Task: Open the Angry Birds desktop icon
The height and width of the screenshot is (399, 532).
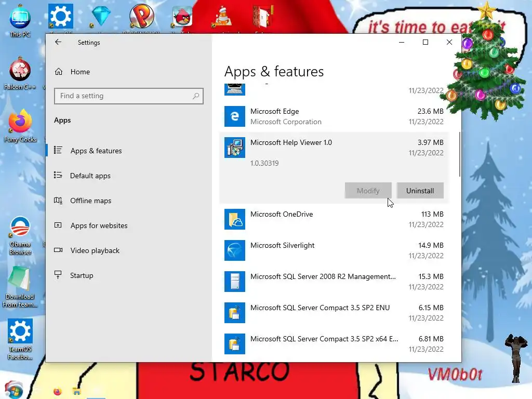Action: (x=182, y=16)
